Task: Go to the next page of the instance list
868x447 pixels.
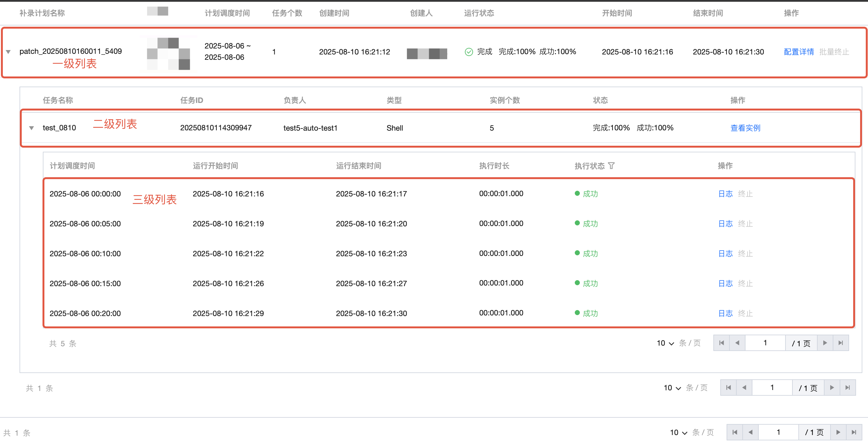Action: tap(825, 343)
